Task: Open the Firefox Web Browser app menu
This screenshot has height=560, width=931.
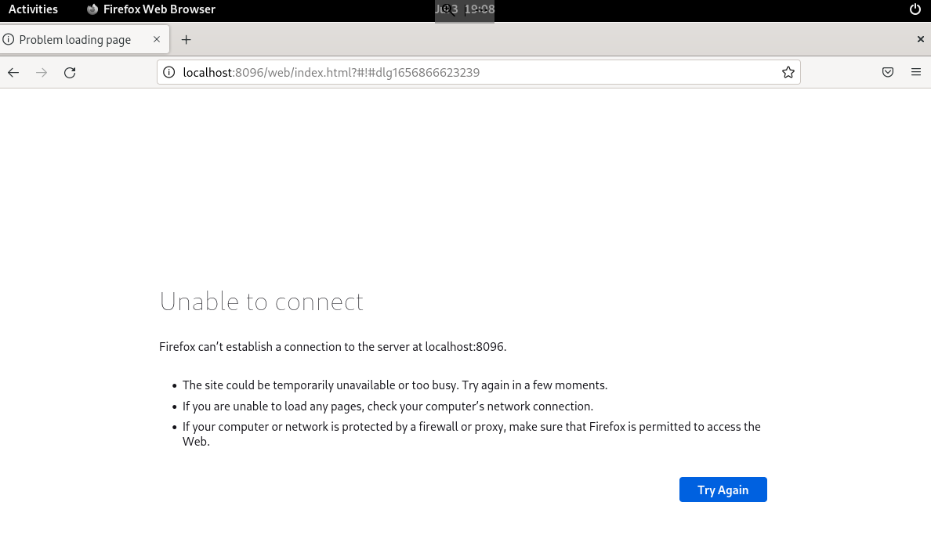Action: coord(150,9)
